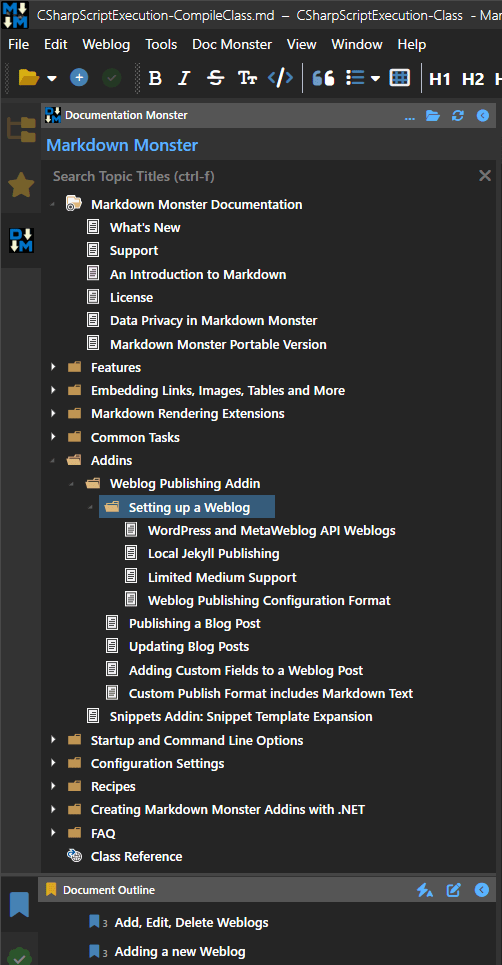Expand Embedding Links, Images, Tables and More
Image resolution: width=502 pixels, height=965 pixels.
[x=53, y=391]
